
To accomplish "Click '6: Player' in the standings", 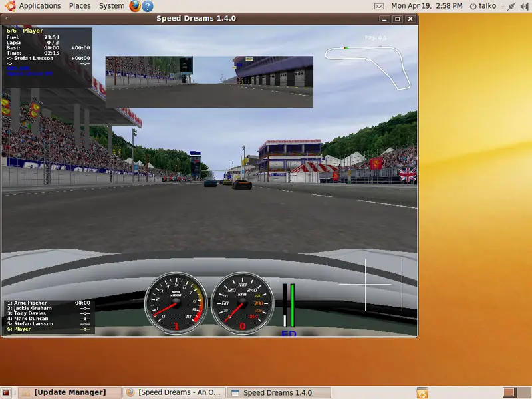I will coord(19,329).
